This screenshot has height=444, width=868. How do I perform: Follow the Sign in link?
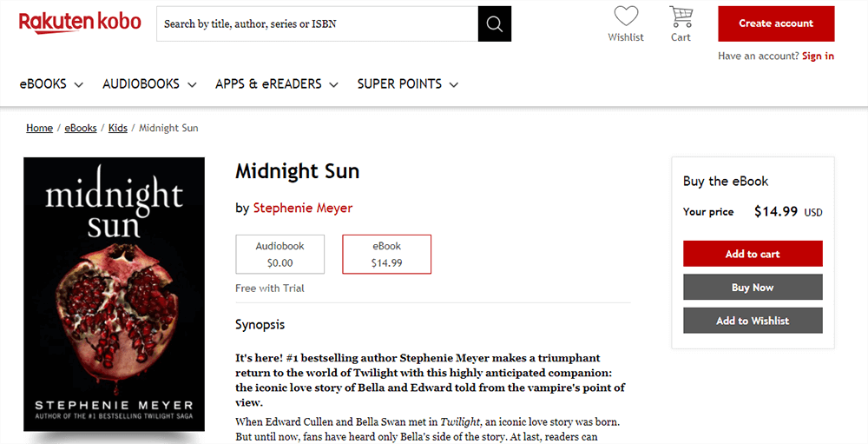pyautogui.click(x=818, y=56)
